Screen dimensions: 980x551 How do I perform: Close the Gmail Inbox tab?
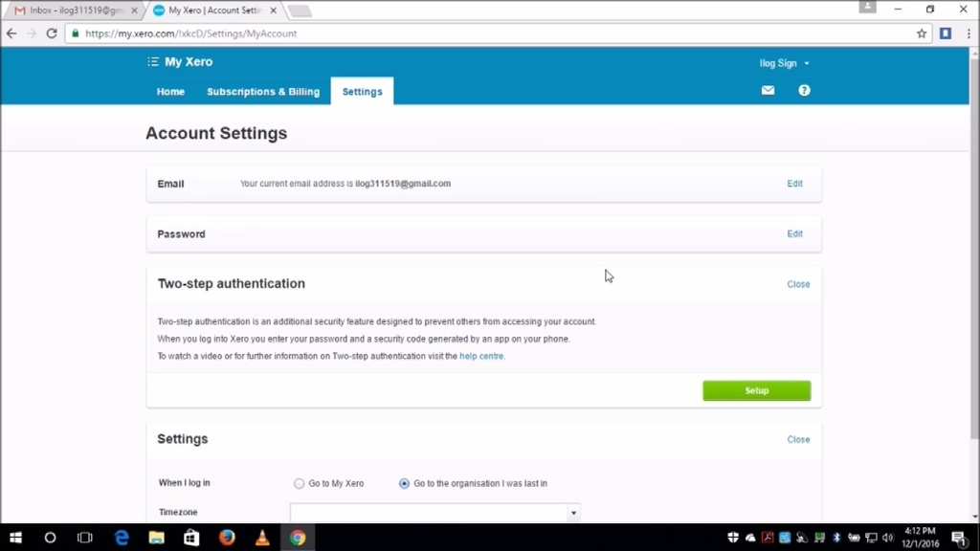[x=134, y=11]
